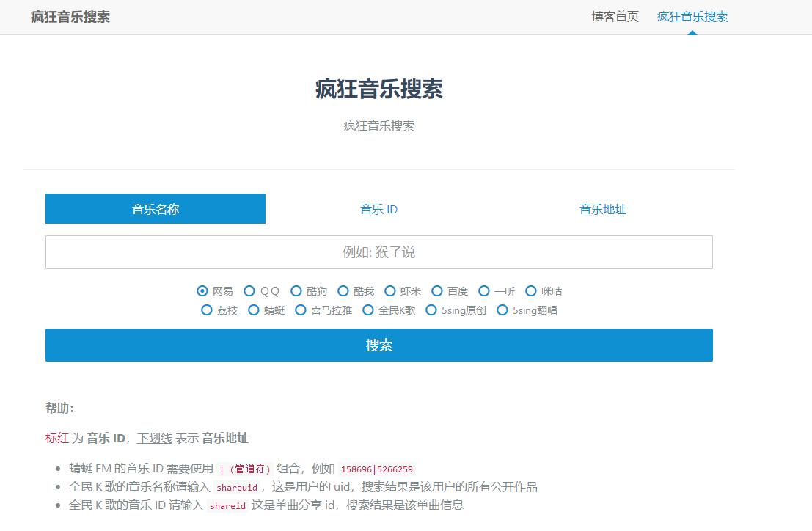Select the 喜马拉雅 music source

pos(300,310)
